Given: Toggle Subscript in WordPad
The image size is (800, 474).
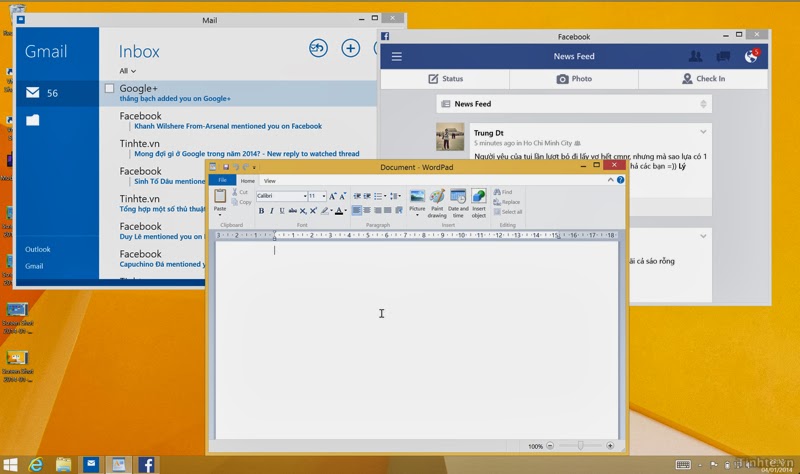Looking at the screenshot, I should pos(303,211).
